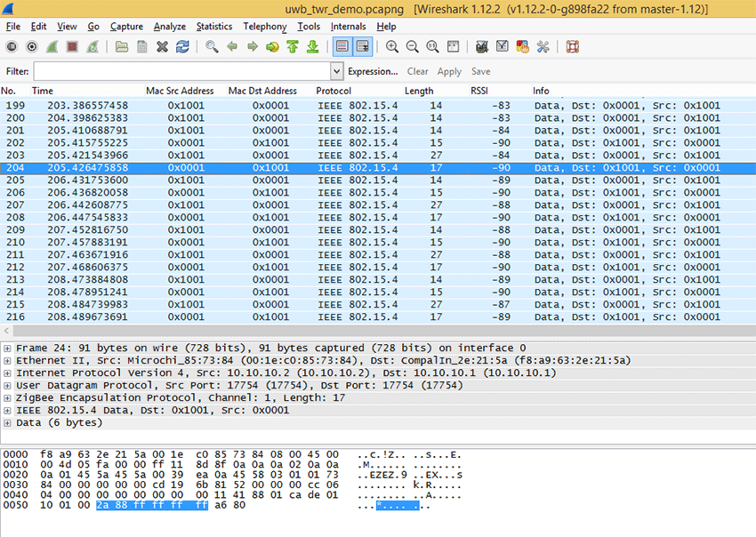Image resolution: width=756 pixels, height=537 pixels.
Task: Reload the capture file
Action: (x=182, y=47)
